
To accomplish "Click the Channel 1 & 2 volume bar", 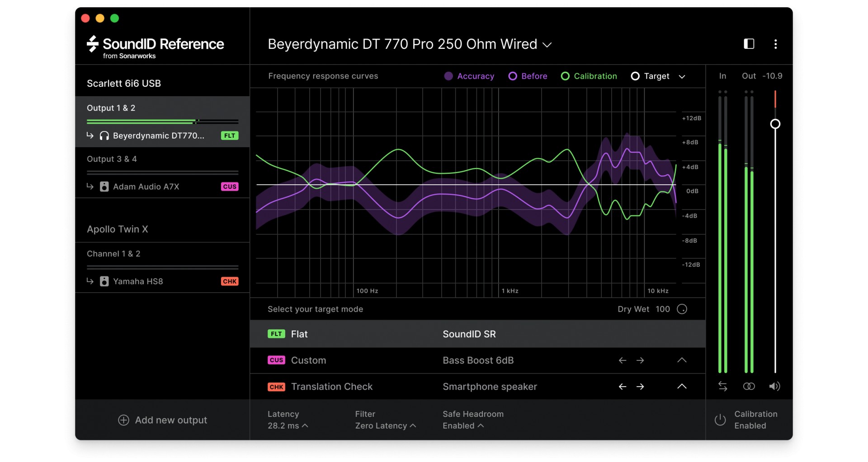I will click(x=162, y=267).
